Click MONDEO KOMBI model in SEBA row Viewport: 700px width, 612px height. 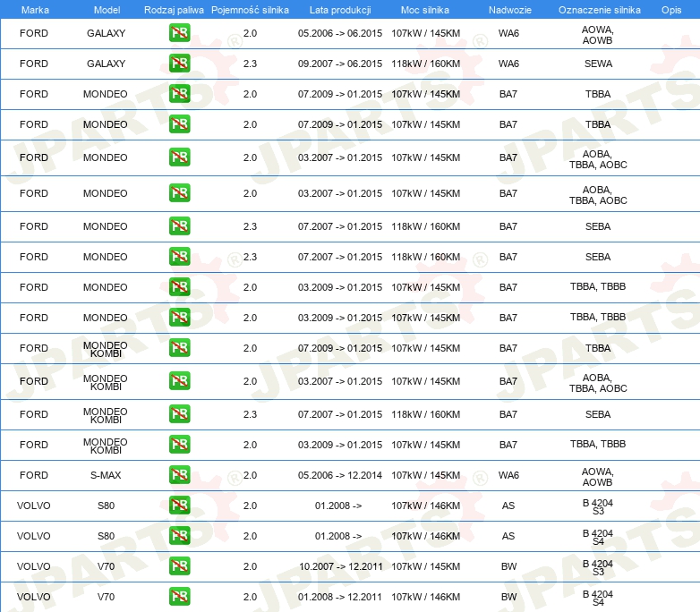[x=106, y=415]
